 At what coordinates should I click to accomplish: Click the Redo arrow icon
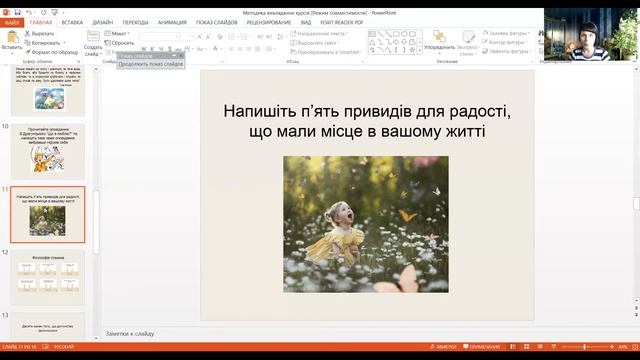43,13
